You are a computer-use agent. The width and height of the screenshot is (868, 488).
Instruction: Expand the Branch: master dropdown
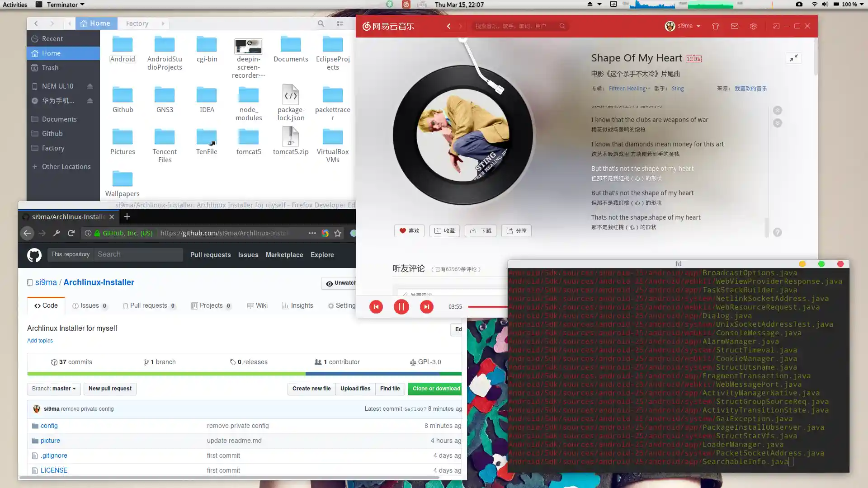54,389
